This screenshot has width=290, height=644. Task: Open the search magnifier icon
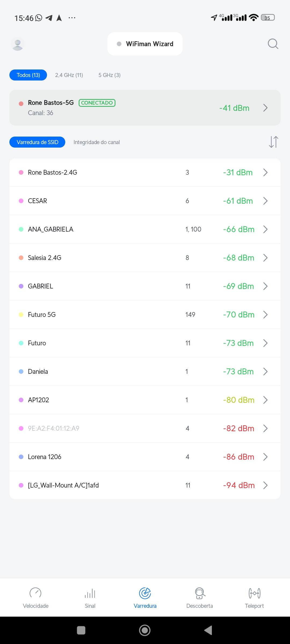[x=273, y=44]
